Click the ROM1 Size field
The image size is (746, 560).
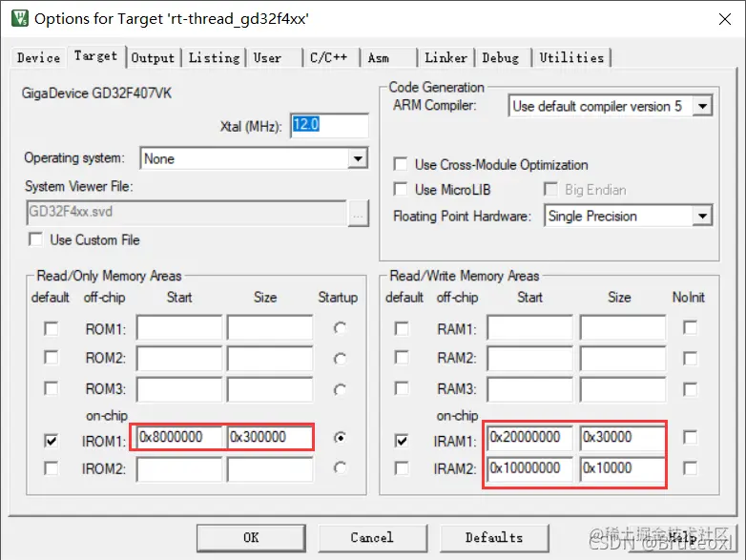coord(270,327)
